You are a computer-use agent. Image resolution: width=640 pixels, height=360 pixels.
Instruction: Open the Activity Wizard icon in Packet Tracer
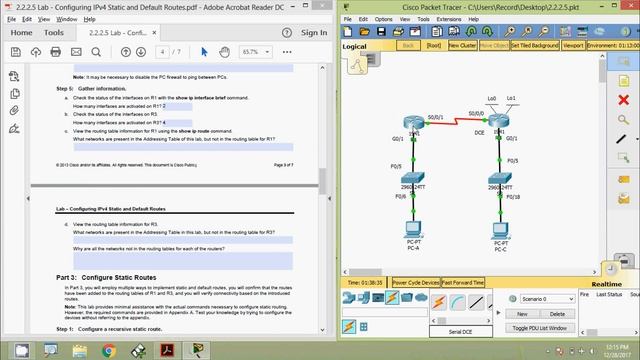[415, 31]
